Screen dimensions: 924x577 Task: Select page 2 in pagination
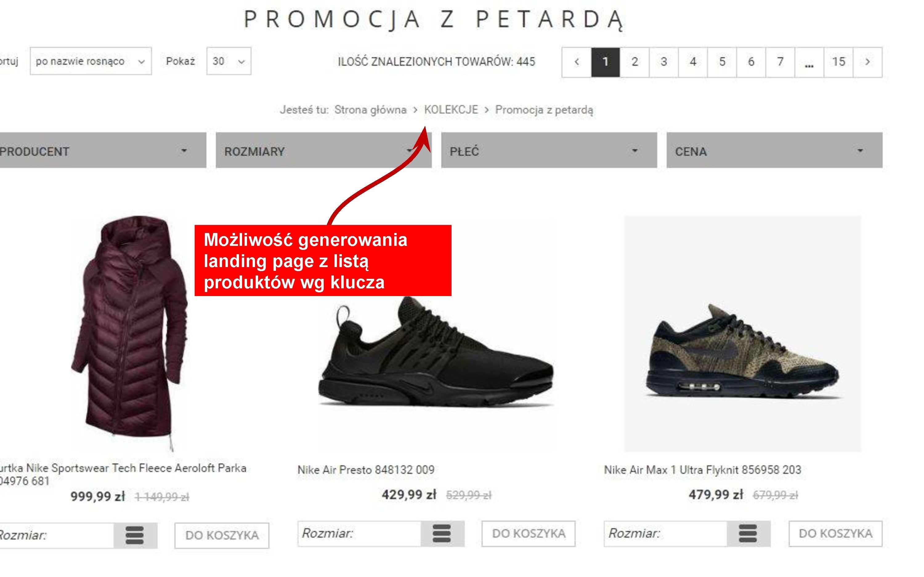click(634, 62)
